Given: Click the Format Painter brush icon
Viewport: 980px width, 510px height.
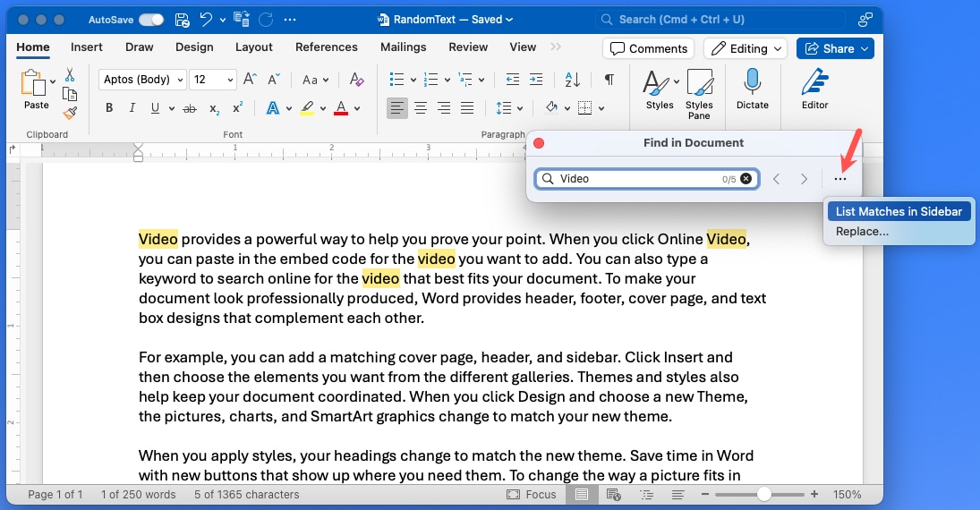Looking at the screenshot, I should click(70, 114).
